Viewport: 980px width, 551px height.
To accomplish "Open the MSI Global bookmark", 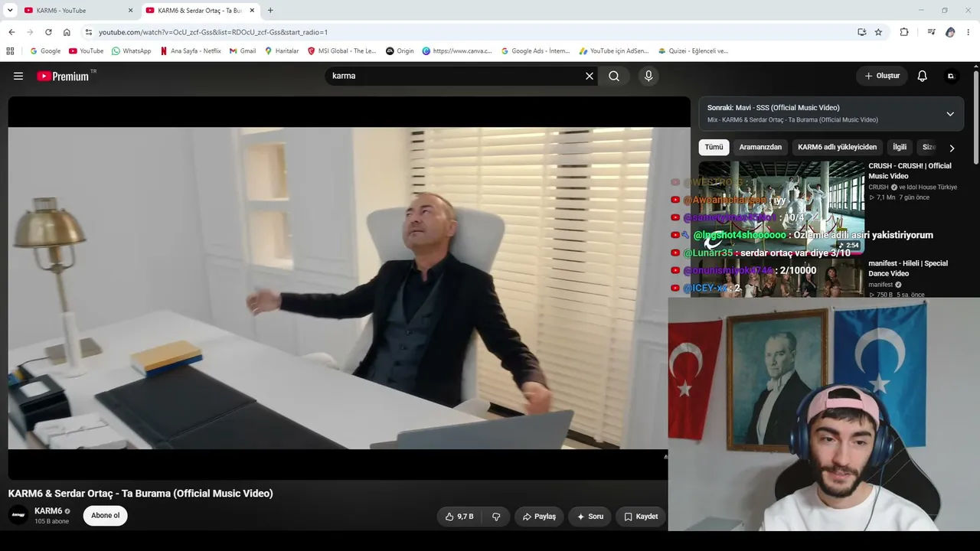I will coord(342,51).
